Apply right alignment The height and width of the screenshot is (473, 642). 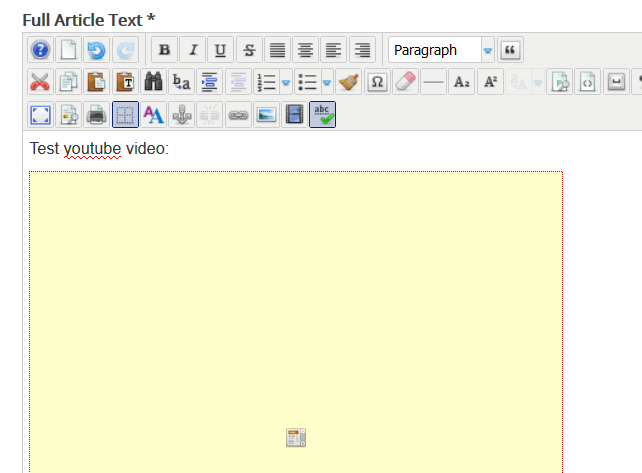(362, 50)
